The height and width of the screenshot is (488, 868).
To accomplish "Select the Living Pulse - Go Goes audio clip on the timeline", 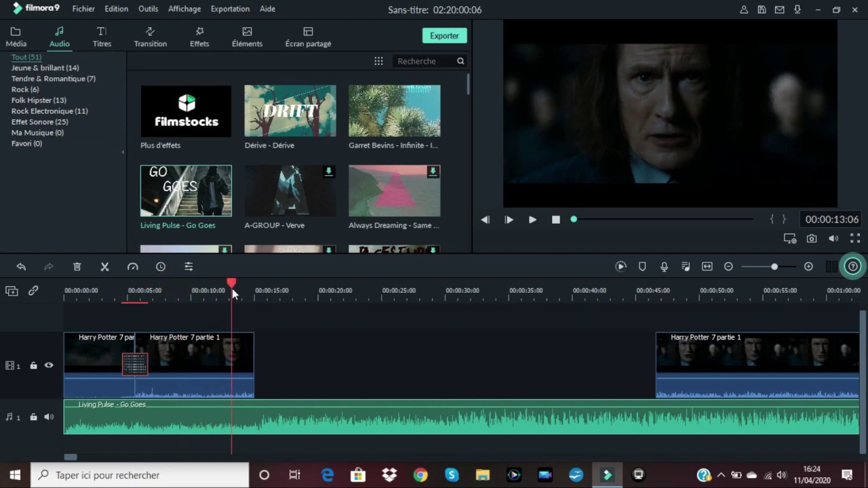I will coord(461,417).
